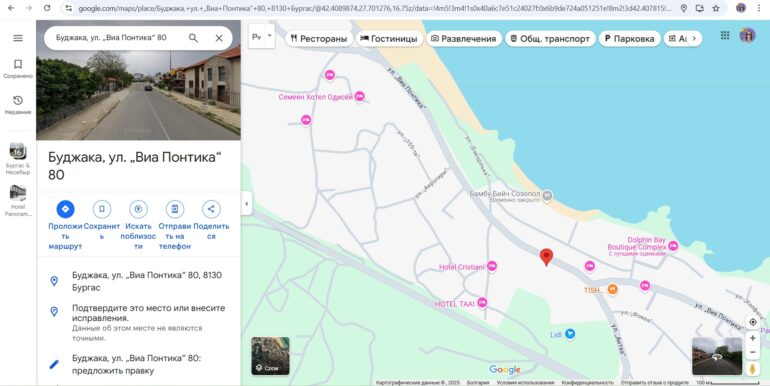The width and height of the screenshot is (770, 386).
Task: Select the Гостиницы filter chip
Action: [x=389, y=39]
